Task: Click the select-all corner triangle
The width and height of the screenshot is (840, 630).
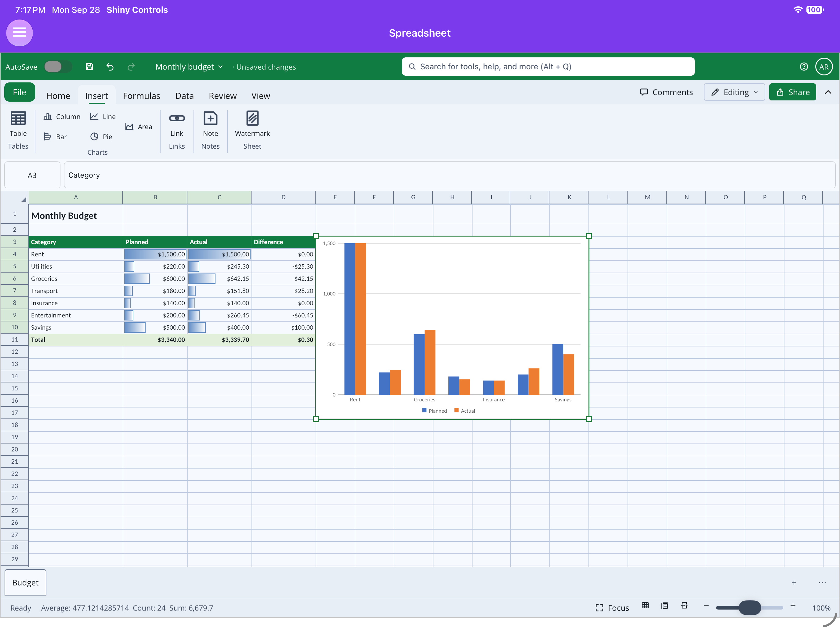Action: (x=24, y=199)
